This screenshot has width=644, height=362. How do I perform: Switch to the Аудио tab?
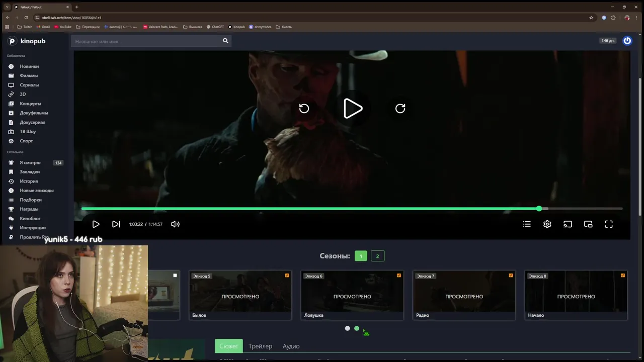click(x=291, y=346)
